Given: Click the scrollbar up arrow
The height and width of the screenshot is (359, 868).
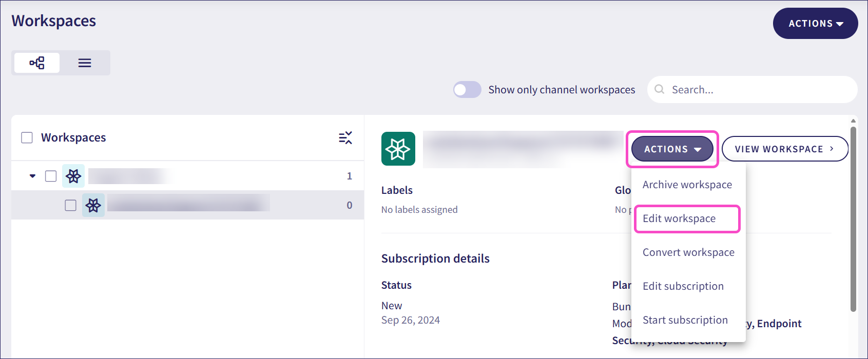Looking at the screenshot, I should 853,122.
